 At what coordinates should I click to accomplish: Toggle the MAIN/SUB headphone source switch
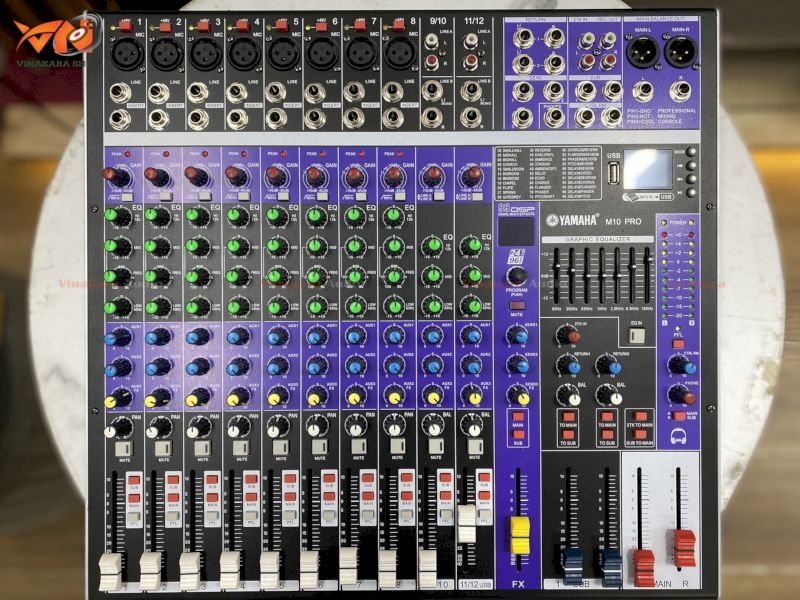pyautogui.click(x=678, y=416)
